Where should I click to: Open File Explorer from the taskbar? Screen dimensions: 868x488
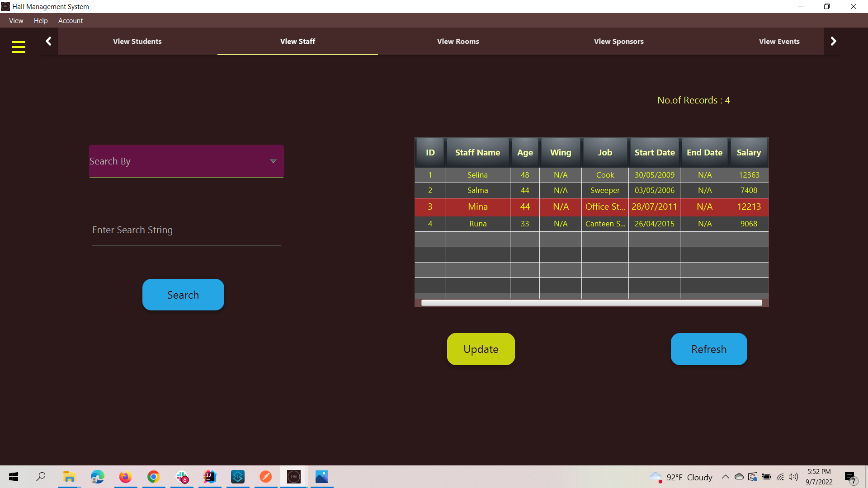[69, 477]
